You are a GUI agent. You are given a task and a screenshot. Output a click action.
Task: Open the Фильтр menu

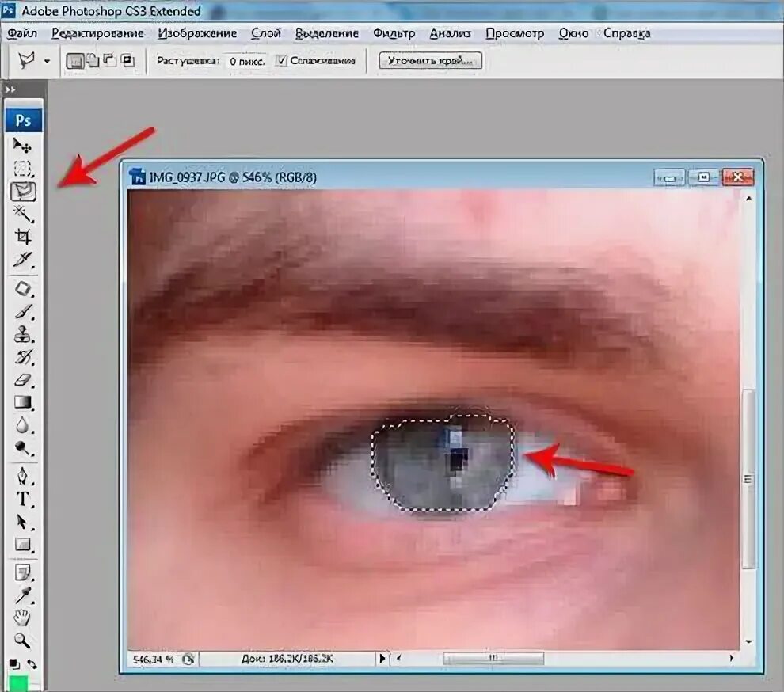coord(394,33)
